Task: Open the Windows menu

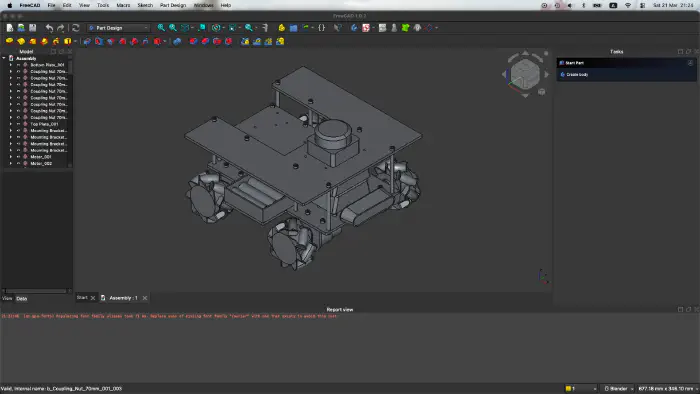Action: pyautogui.click(x=204, y=5)
